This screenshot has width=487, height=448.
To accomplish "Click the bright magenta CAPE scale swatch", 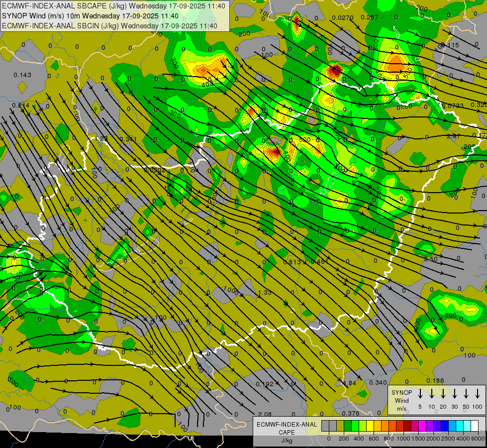I will pos(422,426).
